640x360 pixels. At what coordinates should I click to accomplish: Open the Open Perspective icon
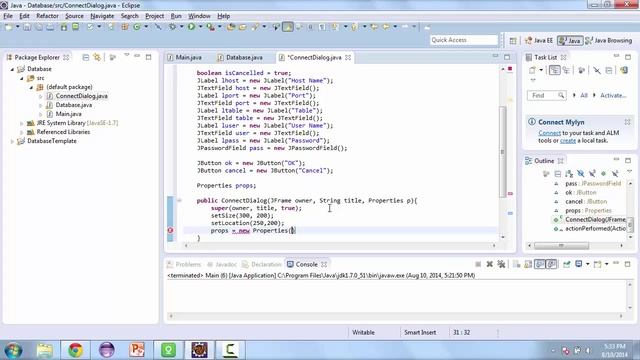point(513,40)
